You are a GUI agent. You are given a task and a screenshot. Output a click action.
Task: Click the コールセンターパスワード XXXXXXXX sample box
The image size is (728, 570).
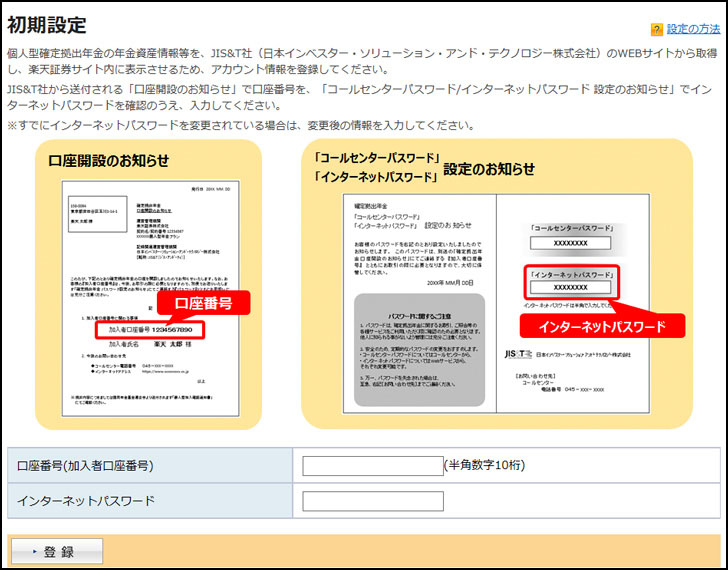pyautogui.click(x=571, y=236)
